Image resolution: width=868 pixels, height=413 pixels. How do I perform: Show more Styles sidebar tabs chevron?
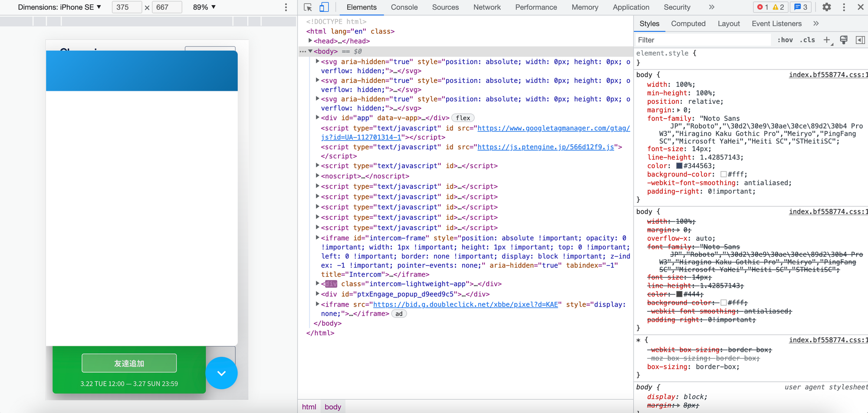[x=816, y=23]
